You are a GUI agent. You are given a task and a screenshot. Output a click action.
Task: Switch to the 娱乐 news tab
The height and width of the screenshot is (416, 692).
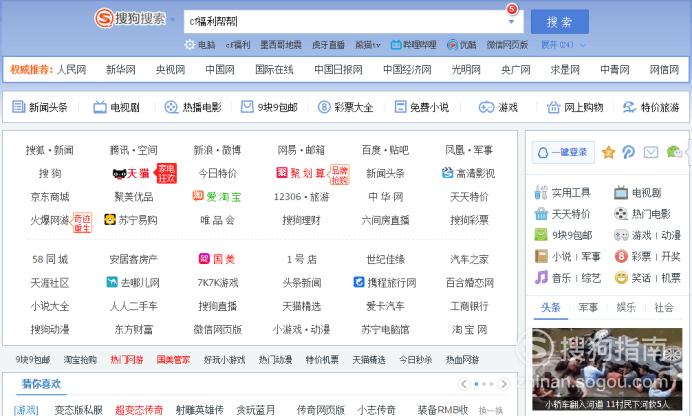tap(626, 307)
